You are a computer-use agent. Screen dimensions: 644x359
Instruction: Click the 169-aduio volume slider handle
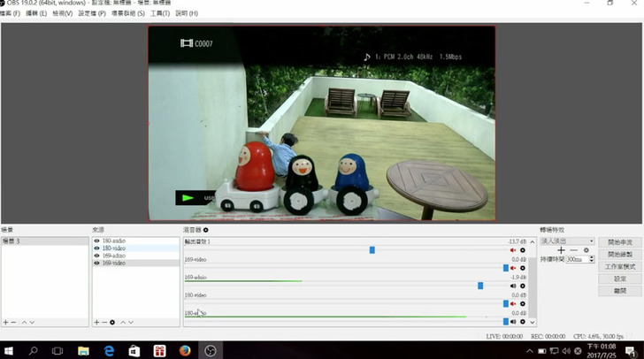click(x=480, y=286)
